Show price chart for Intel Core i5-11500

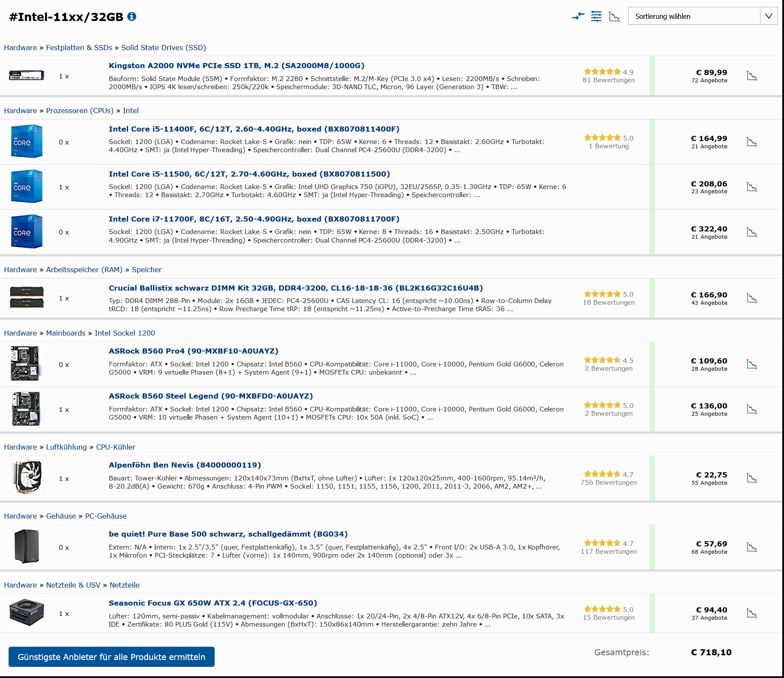752,187
